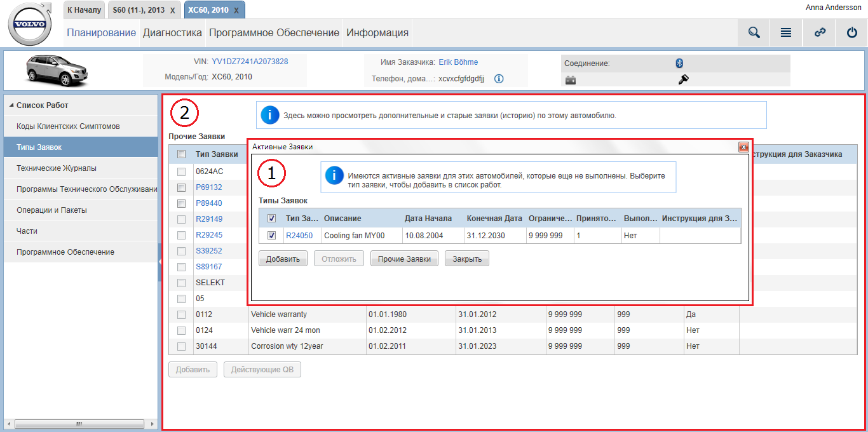Switch to the К Началу tab
This screenshot has height=432, width=868.
(x=84, y=10)
